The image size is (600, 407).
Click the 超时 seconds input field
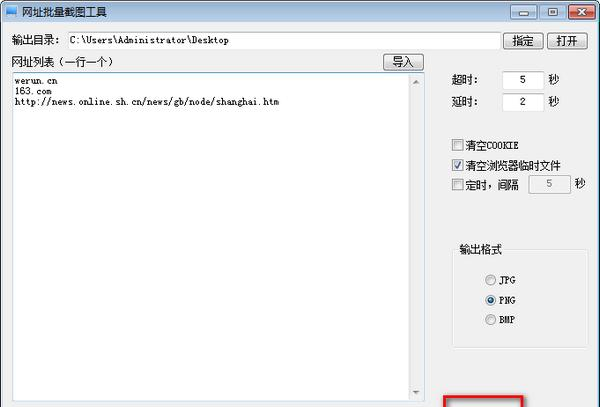coord(523,80)
